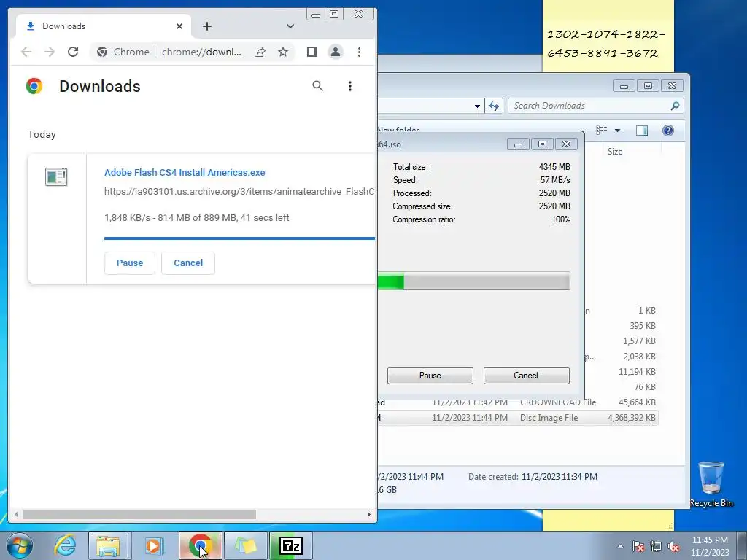Search downloads using magnifier icon
This screenshot has height=560, width=747.
tap(318, 86)
